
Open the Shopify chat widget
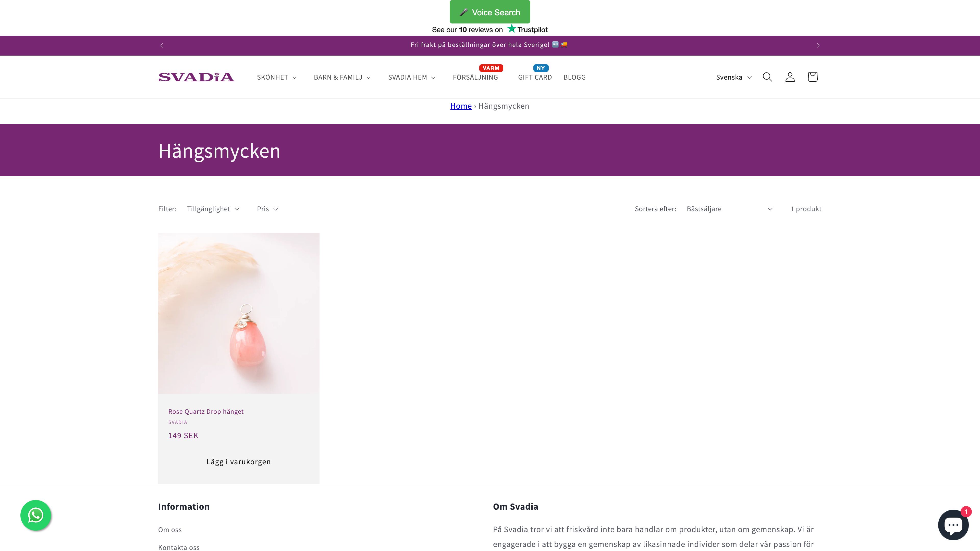click(x=953, y=525)
